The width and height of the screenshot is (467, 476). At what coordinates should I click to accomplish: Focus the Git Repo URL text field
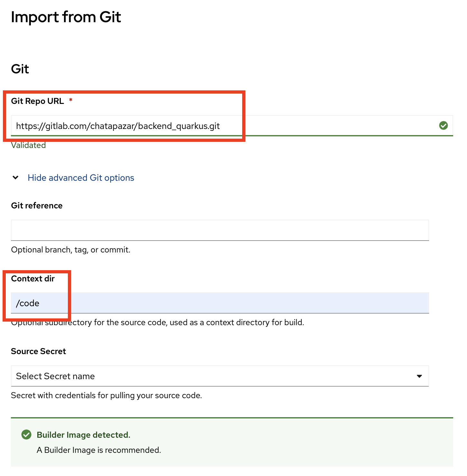(232, 126)
